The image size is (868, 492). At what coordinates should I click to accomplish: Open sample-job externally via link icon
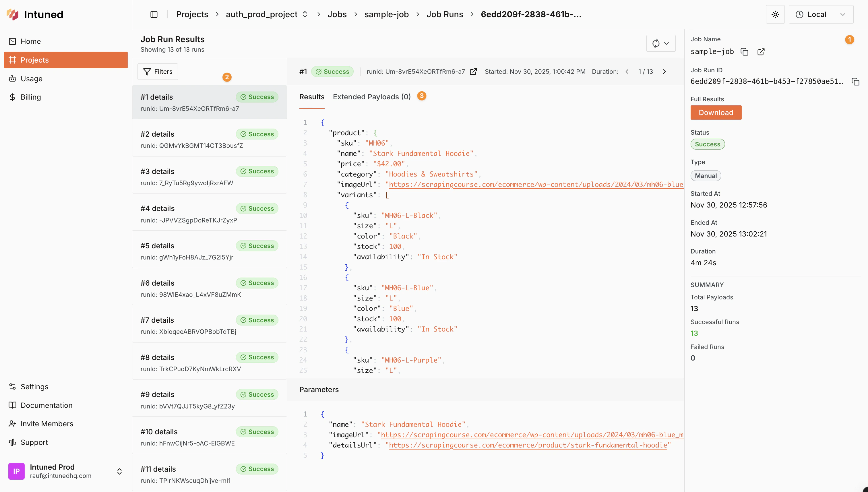(761, 52)
